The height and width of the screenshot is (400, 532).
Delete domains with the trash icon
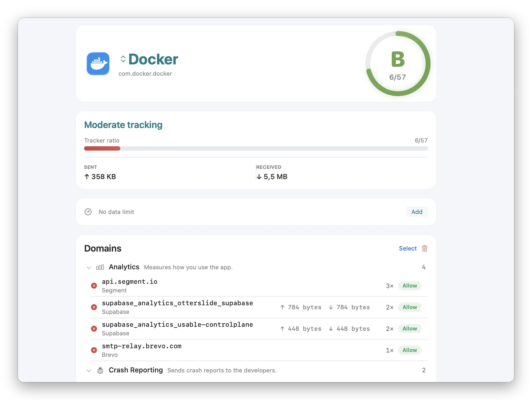424,248
